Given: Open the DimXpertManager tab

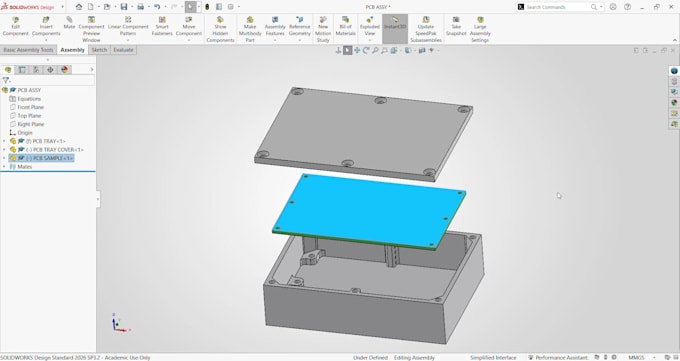Looking at the screenshot, I should (50, 69).
